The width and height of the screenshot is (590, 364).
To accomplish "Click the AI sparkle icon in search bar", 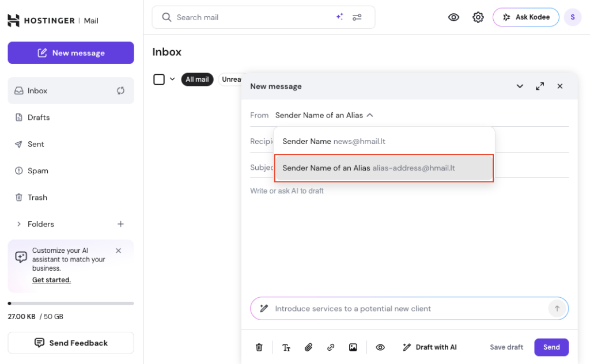I will [x=340, y=17].
